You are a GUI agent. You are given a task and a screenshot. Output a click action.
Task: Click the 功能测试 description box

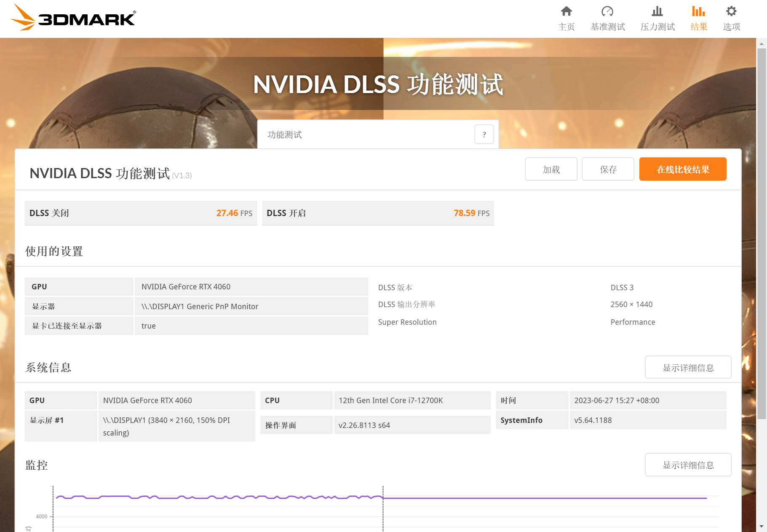tap(366, 134)
